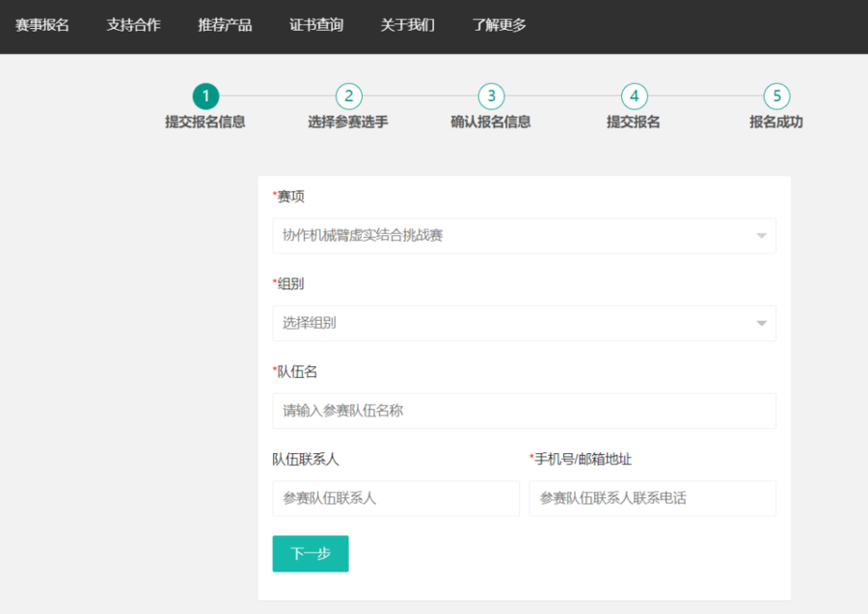Click step 2 circle for 选择参赛选手
The width and height of the screenshot is (868, 614).
pyautogui.click(x=348, y=96)
